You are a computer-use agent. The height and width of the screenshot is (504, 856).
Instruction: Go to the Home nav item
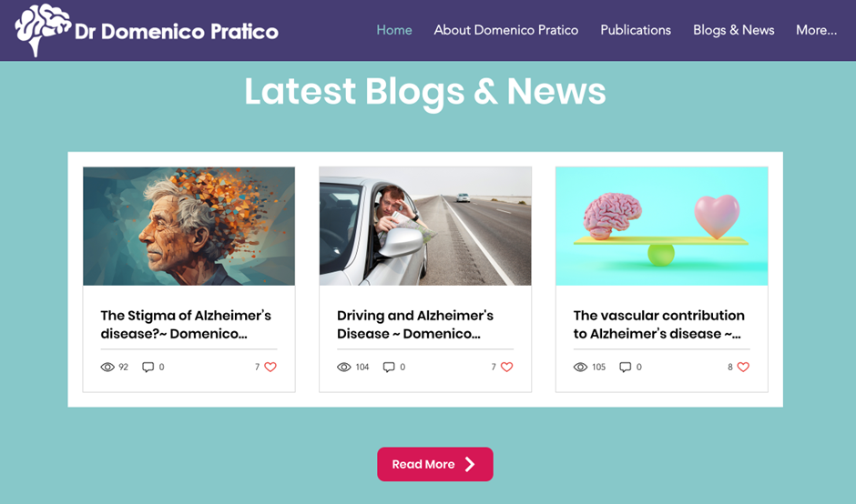tap(394, 30)
